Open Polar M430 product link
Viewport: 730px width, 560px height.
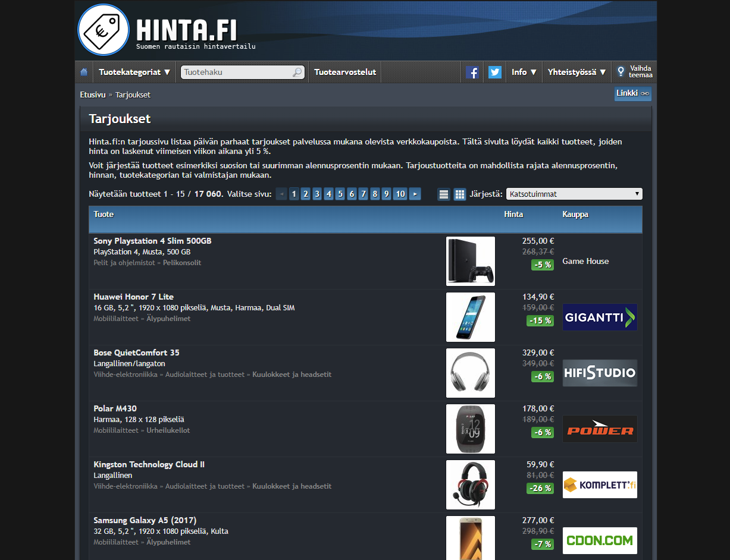click(115, 408)
